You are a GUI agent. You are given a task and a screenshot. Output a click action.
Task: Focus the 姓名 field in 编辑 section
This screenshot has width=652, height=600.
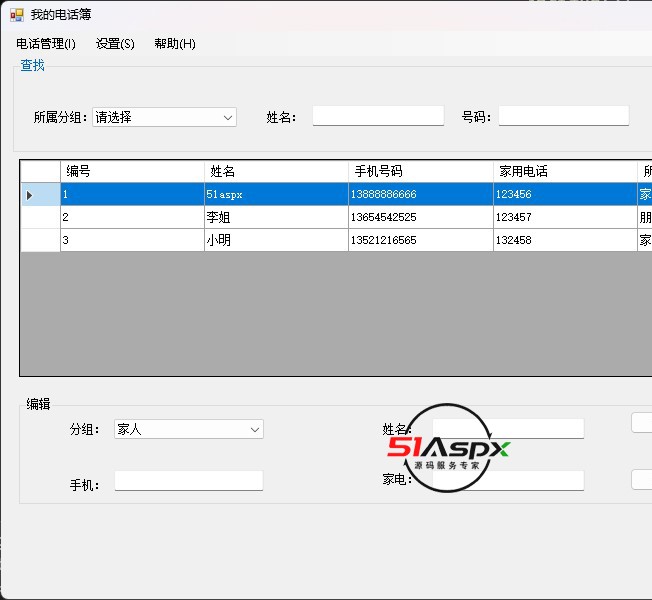[508, 429]
